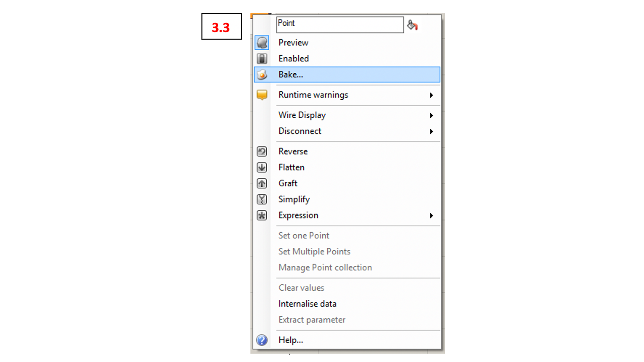Viewport: 644px width, 362px height.
Task: Select Internalise data option
Action: [307, 304]
